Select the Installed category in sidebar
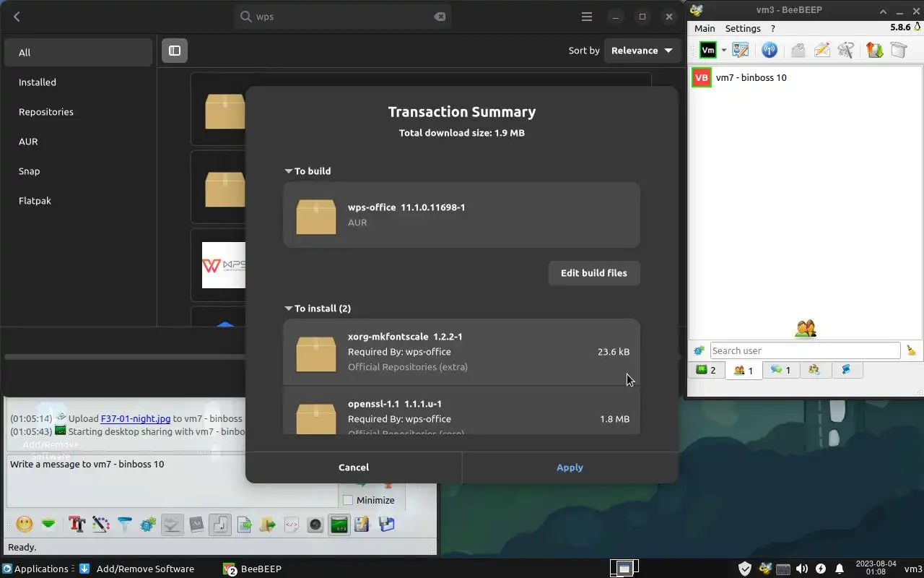The height and width of the screenshot is (578, 924). (78, 82)
